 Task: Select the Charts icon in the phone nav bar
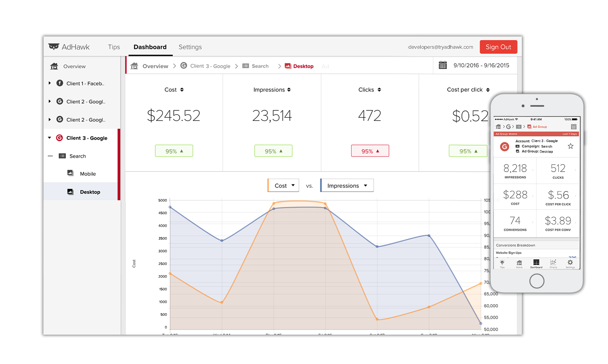pyautogui.click(x=553, y=262)
